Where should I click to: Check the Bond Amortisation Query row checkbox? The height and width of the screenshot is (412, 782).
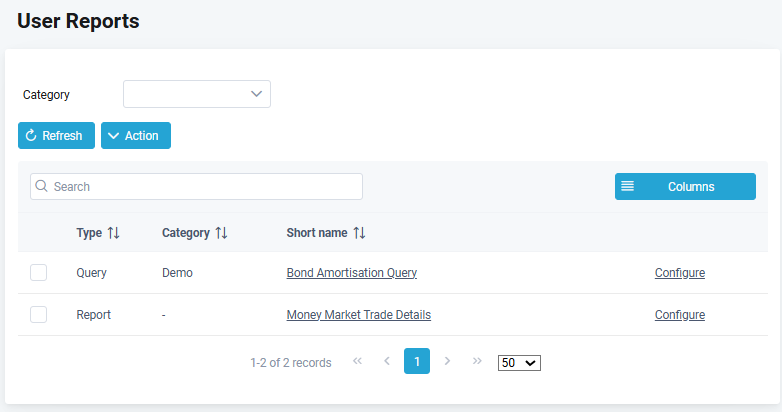(39, 272)
